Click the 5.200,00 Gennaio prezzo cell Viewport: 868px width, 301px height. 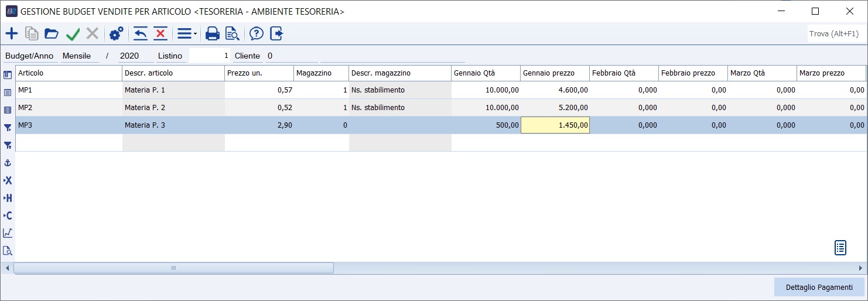[555, 108]
